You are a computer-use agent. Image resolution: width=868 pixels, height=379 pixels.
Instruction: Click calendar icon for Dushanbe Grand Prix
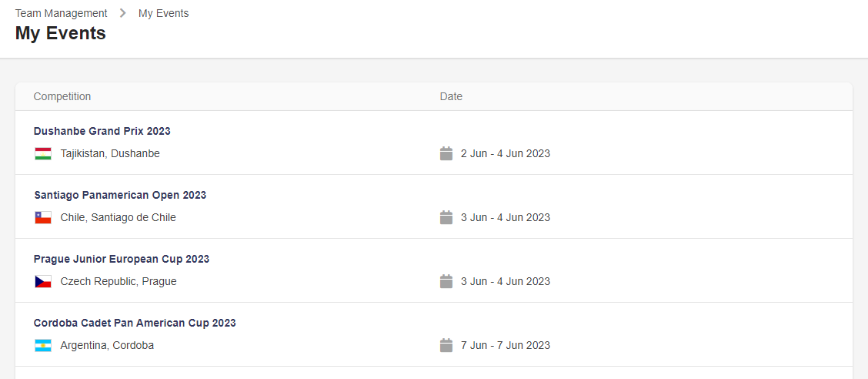[446, 153]
